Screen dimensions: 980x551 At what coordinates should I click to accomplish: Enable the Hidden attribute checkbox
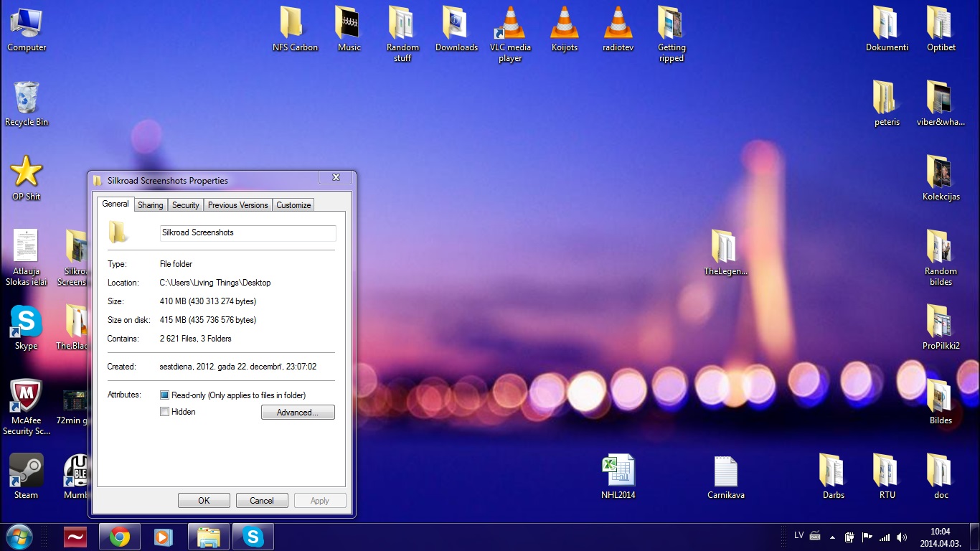[164, 412]
